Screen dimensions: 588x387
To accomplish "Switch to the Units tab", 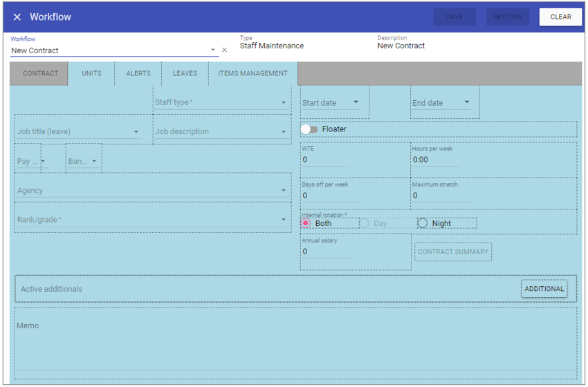I will pos(91,74).
